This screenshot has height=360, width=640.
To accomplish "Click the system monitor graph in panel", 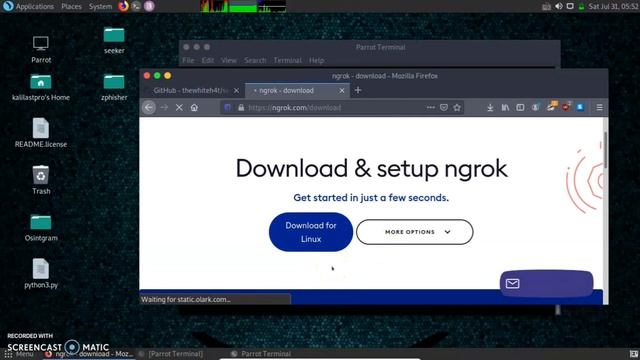I will coord(243,6).
